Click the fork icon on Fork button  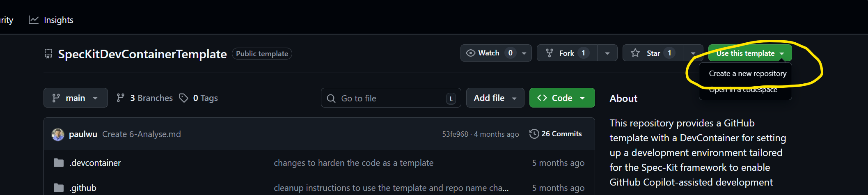[550, 53]
